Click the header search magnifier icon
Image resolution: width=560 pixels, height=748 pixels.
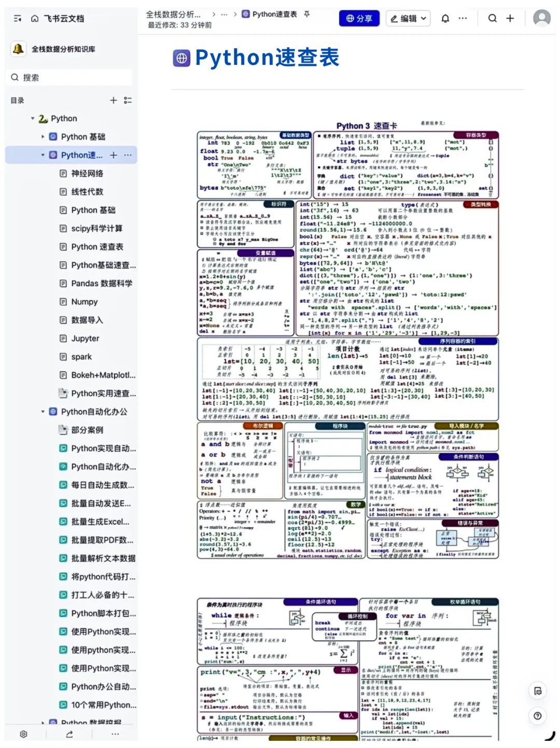click(x=493, y=19)
